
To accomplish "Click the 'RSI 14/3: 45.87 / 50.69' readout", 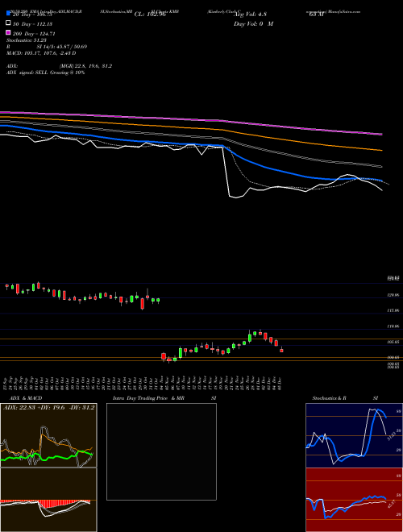I will pyautogui.click(x=47, y=47).
